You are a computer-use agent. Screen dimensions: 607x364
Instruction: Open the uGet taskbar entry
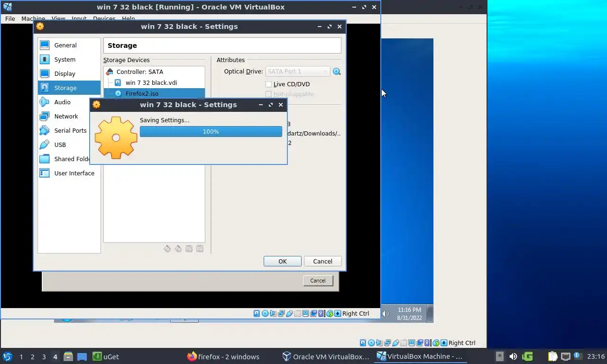click(x=106, y=356)
